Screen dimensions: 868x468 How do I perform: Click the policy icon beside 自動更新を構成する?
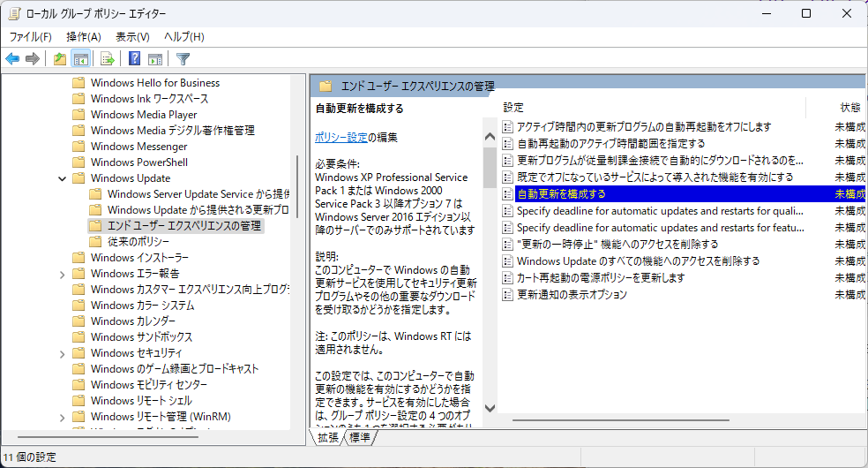[x=507, y=194]
